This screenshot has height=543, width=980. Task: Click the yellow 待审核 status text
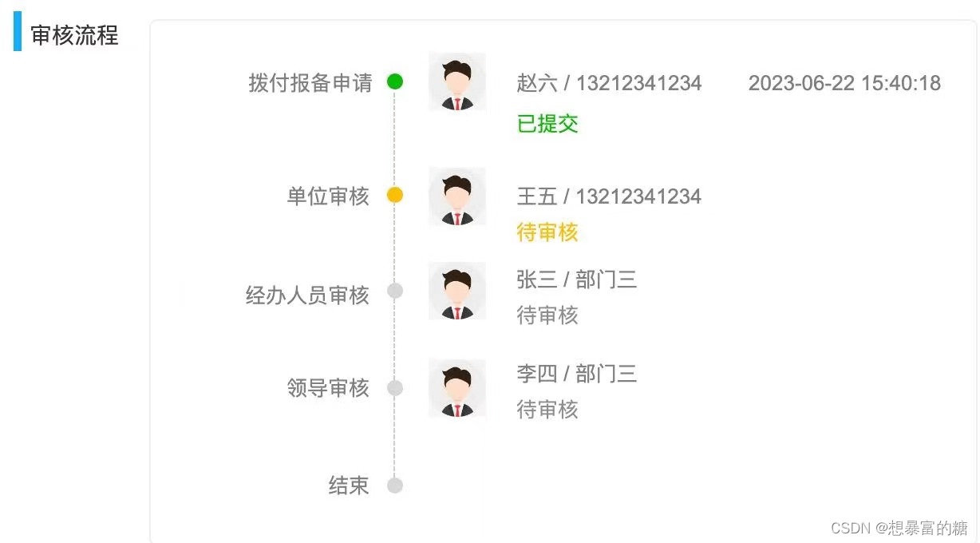(x=547, y=232)
